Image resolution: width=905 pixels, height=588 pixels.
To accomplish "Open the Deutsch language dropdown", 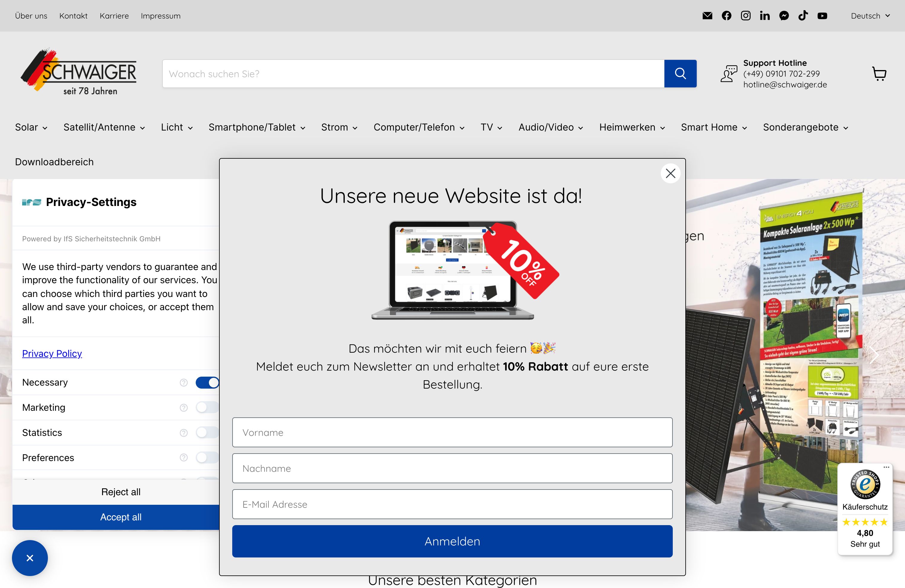I will click(869, 16).
